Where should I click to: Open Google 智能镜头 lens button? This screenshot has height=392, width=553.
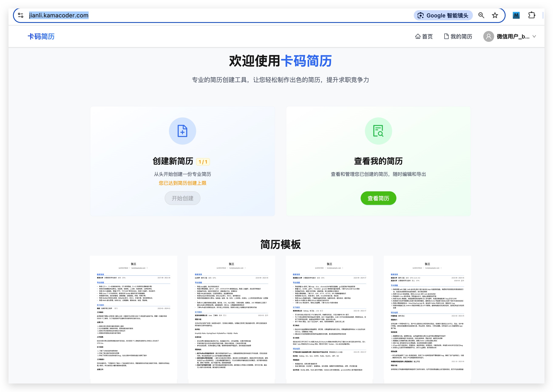point(443,16)
